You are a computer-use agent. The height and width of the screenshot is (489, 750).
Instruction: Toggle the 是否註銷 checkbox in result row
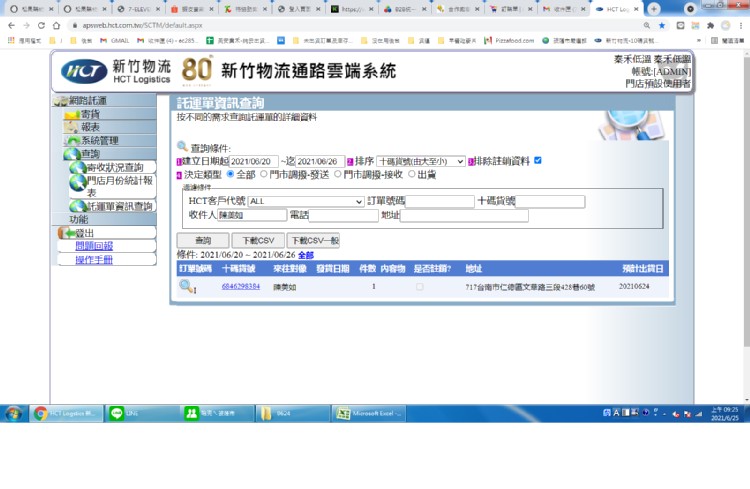click(x=419, y=287)
